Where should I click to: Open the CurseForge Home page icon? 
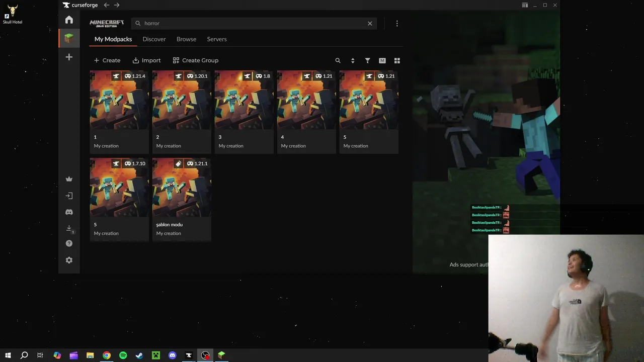pyautogui.click(x=69, y=20)
